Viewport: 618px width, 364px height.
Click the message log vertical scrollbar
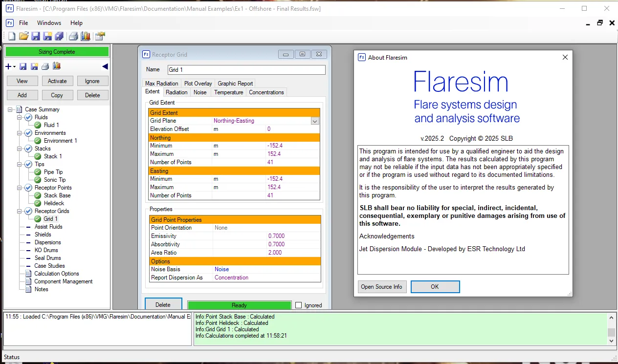[611, 329]
